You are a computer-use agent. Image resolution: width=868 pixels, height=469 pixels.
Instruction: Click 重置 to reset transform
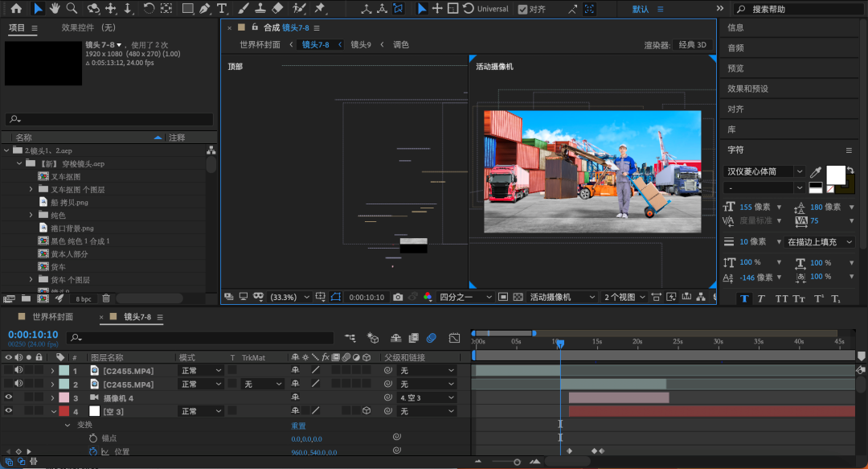tap(298, 425)
